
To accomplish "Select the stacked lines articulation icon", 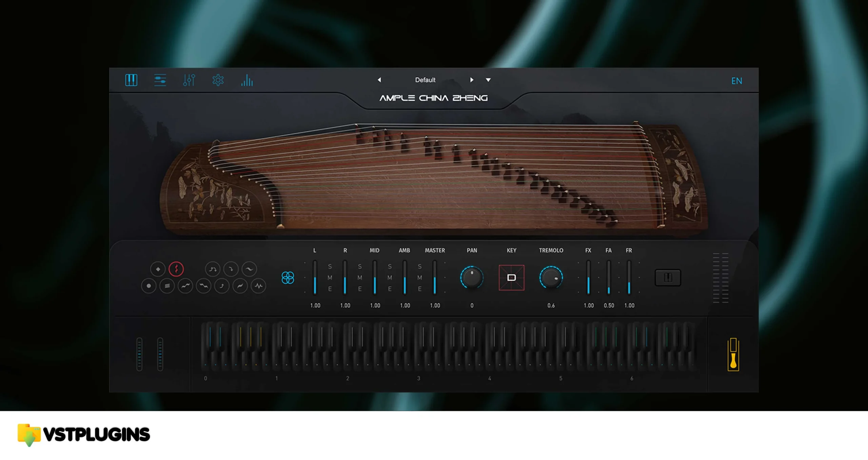I will 167,286.
